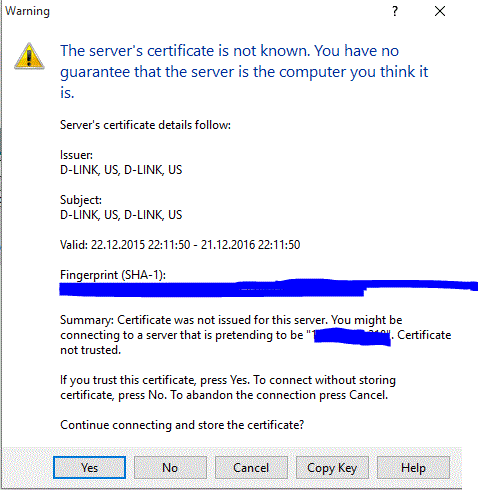Open the Help button in the dialog
The width and height of the screenshot is (478, 490).
(413, 467)
